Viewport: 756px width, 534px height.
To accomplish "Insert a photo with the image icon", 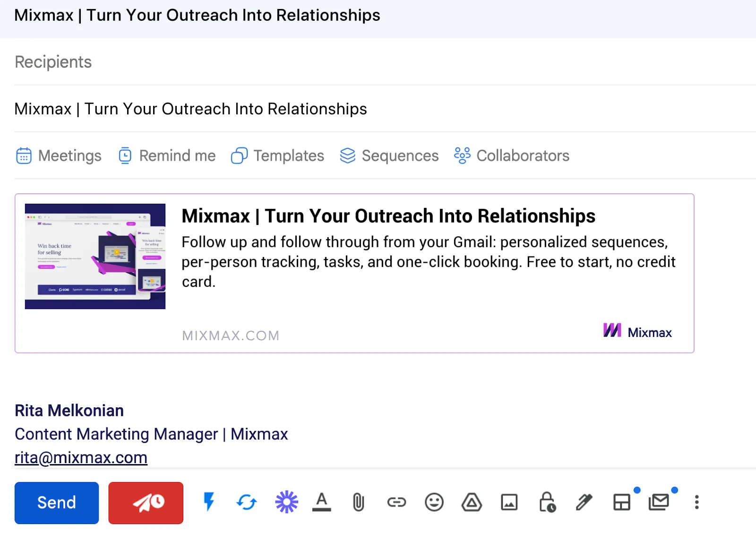I will click(x=509, y=502).
